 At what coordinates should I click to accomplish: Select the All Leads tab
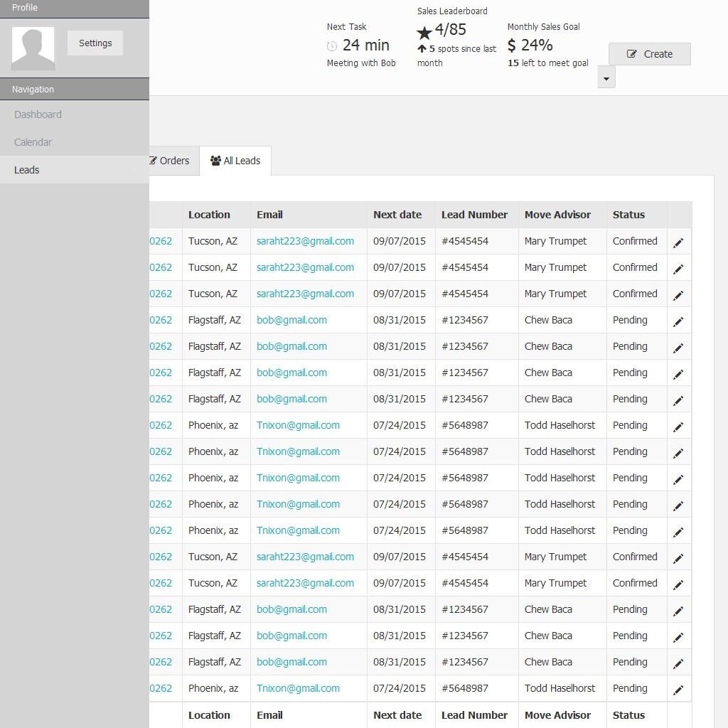click(235, 161)
